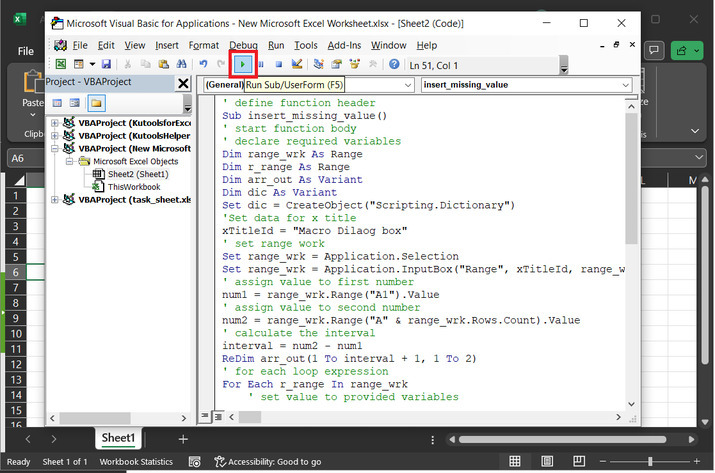Viewport: 715px width, 473px height.
Task: Click Accessibility: Good to go status
Action: point(268,462)
